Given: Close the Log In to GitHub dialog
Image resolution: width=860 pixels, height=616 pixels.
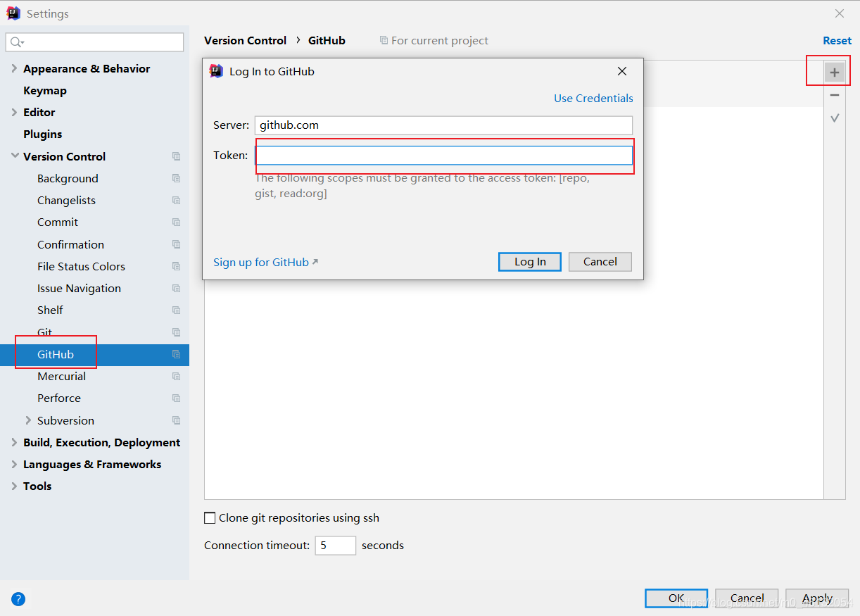Looking at the screenshot, I should coord(622,71).
